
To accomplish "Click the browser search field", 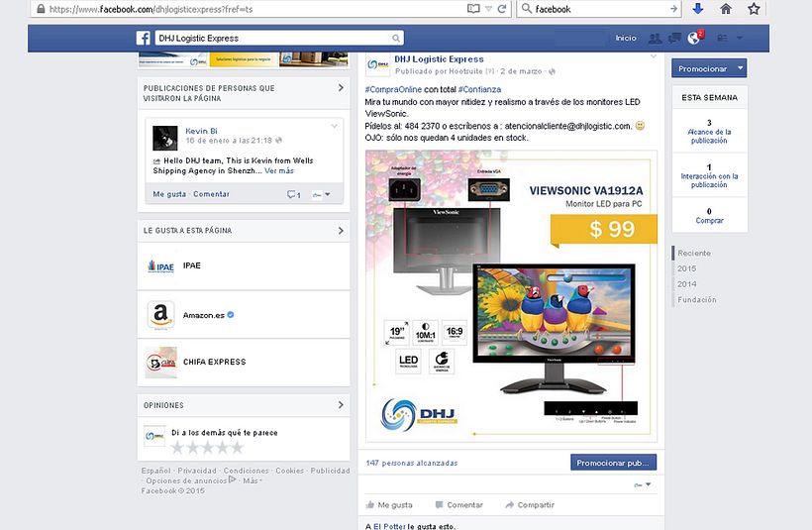I will 601,9.
